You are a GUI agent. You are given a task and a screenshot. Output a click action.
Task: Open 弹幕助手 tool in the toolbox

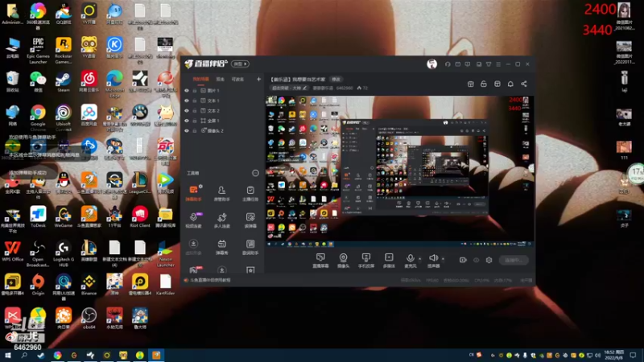tap(193, 193)
